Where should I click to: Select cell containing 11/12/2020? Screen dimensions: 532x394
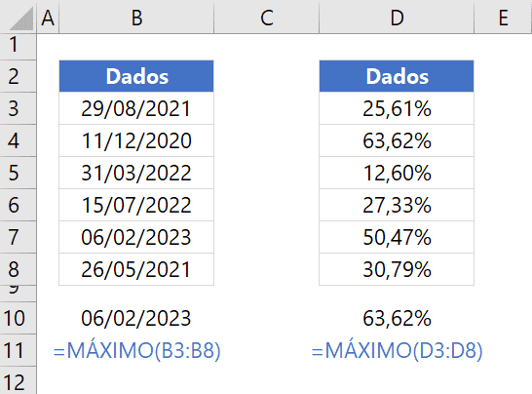tap(136, 140)
